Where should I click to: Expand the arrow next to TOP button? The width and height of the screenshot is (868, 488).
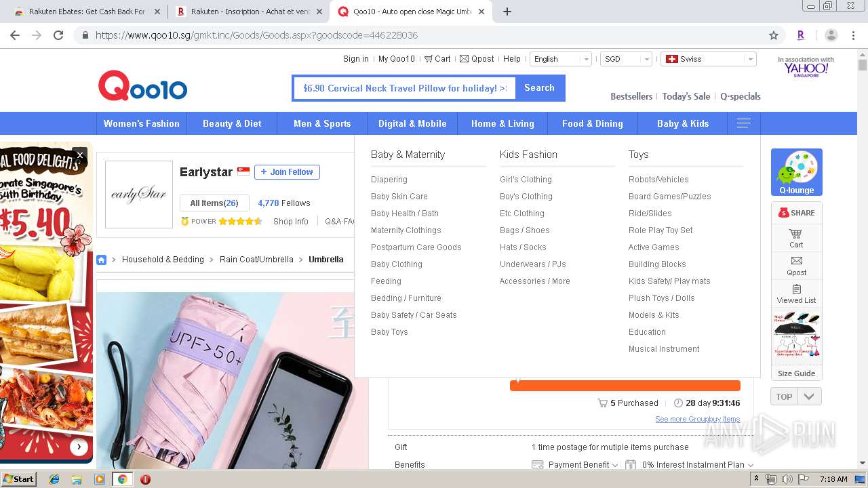click(x=810, y=396)
